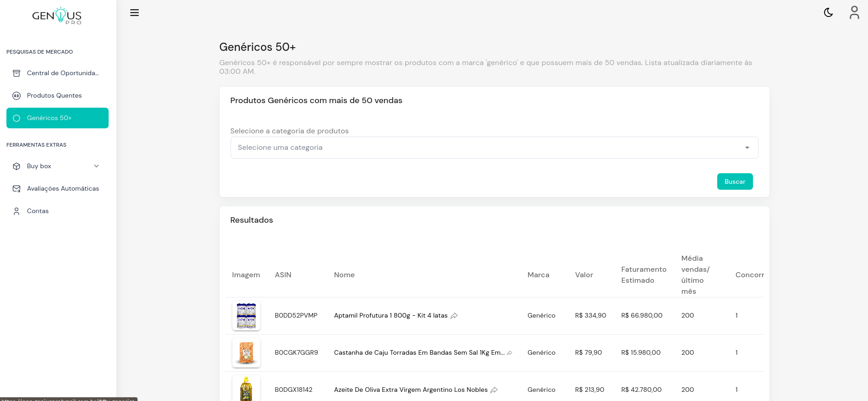Image resolution: width=868 pixels, height=401 pixels.
Task: Click the Resultados section heading
Action: (x=251, y=220)
